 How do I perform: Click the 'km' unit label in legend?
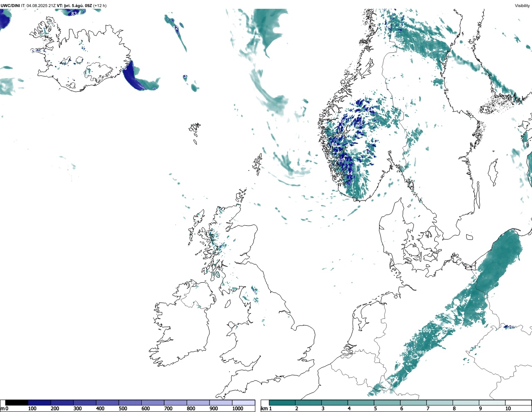tap(264, 409)
